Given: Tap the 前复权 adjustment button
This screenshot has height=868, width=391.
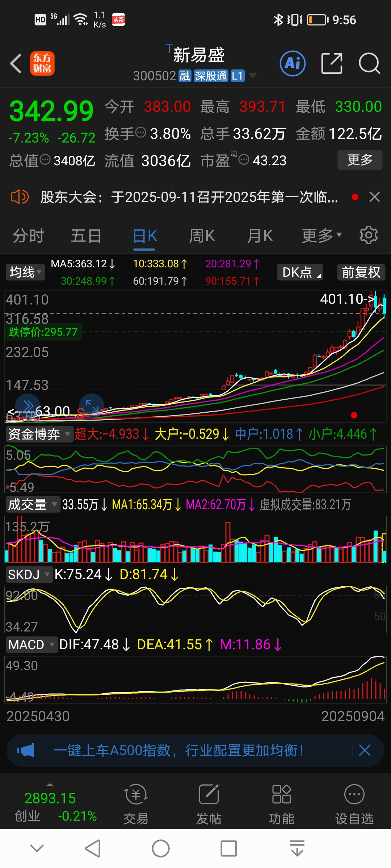Looking at the screenshot, I should coord(361,272).
